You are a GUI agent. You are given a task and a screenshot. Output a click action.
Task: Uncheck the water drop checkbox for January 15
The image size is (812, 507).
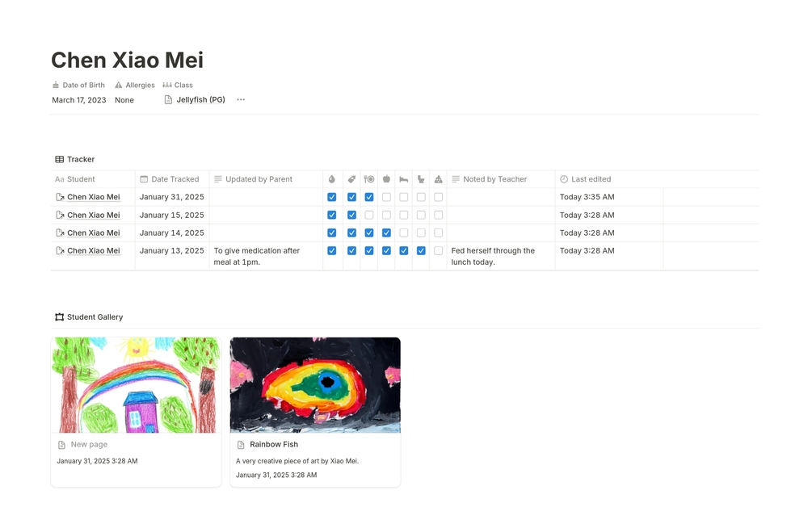tap(332, 216)
